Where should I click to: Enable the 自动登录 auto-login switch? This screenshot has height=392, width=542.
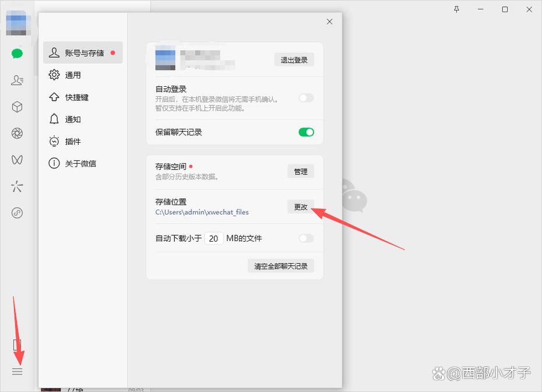point(305,98)
